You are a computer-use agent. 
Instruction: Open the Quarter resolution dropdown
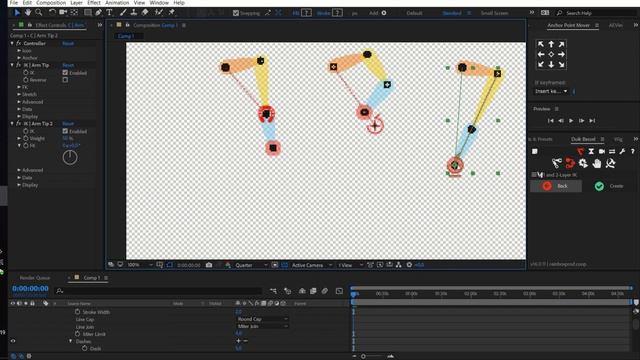[251, 265]
